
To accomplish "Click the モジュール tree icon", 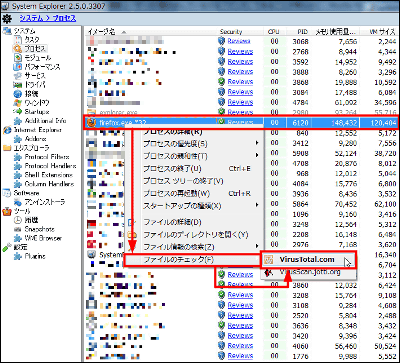I will pyautogui.click(x=17, y=58).
